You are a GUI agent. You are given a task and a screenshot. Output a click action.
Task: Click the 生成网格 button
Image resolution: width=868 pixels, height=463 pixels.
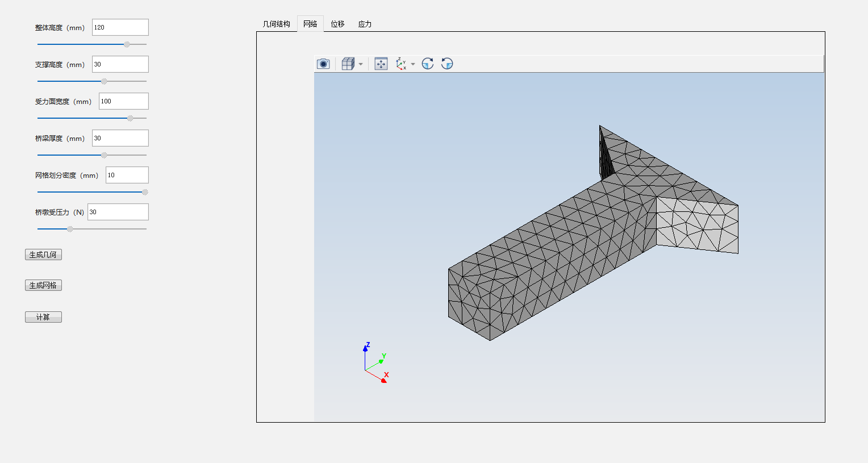[43, 285]
